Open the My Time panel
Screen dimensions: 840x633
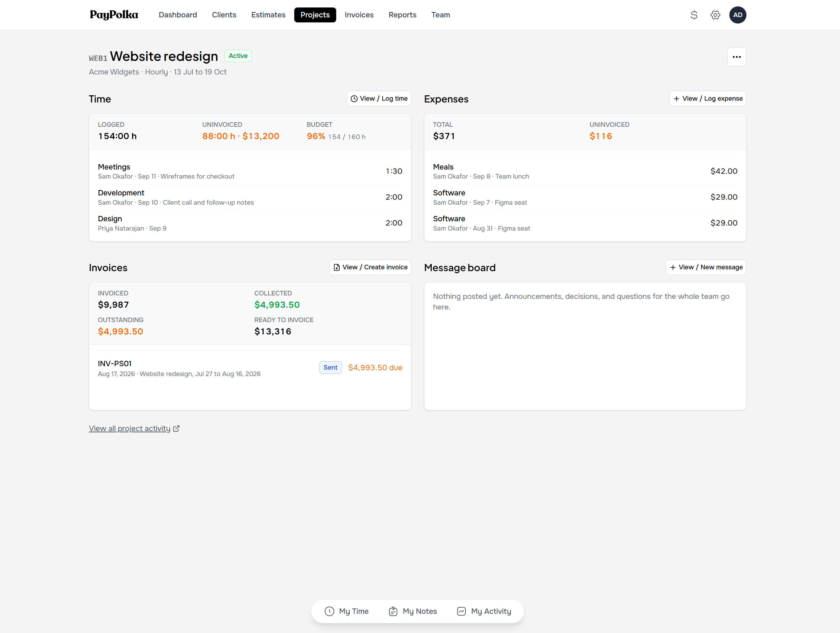pyautogui.click(x=346, y=611)
